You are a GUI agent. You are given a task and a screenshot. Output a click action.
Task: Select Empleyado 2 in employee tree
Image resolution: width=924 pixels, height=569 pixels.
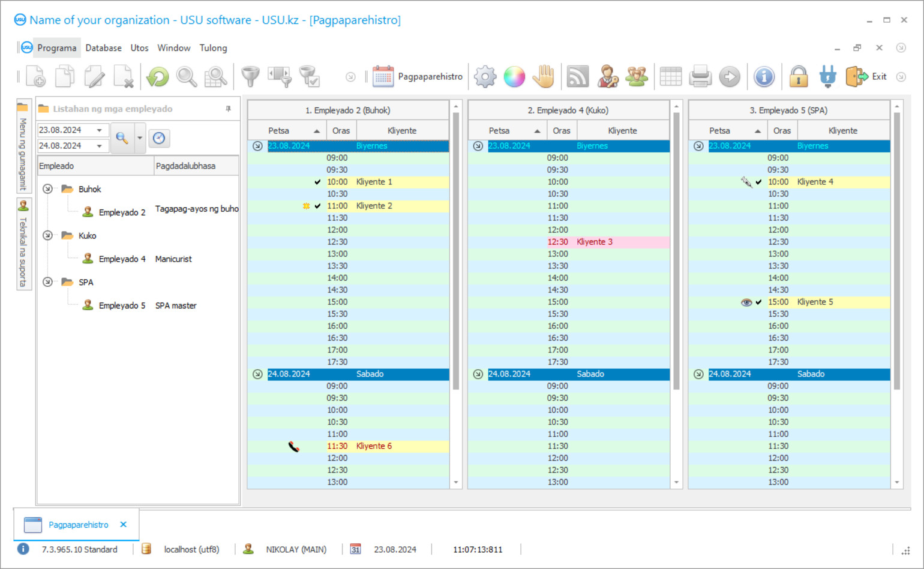click(122, 212)
